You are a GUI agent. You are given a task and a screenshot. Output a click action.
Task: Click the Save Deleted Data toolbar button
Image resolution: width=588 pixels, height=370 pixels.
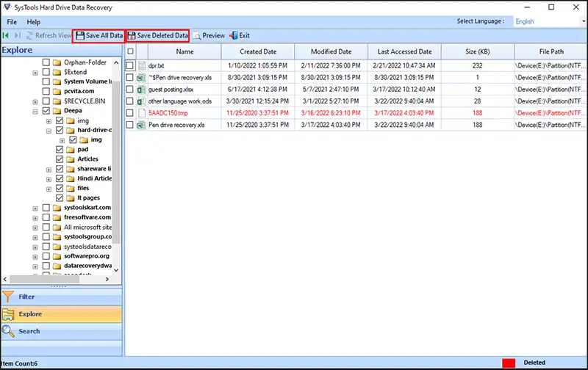pyautogui.click(x=158, y=35)
